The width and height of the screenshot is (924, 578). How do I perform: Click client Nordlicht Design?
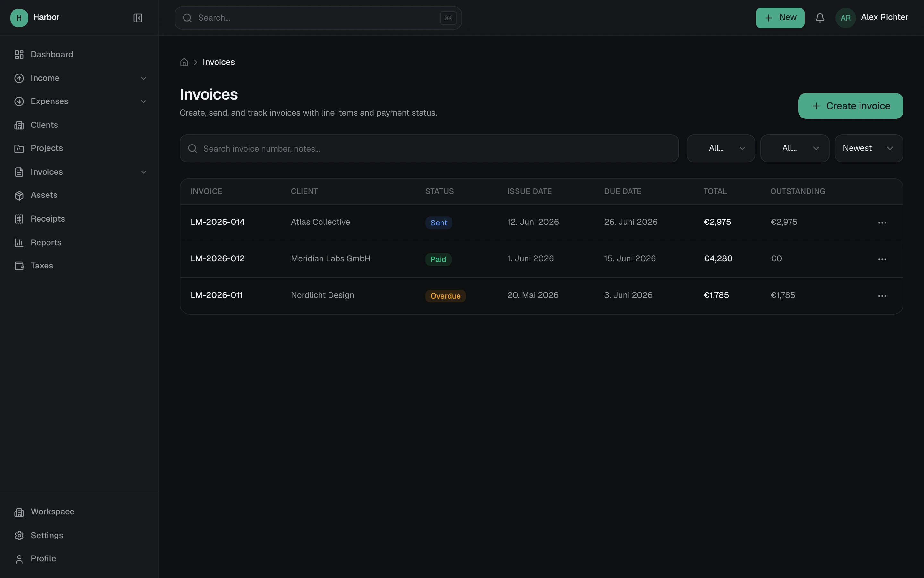coord(322,295)
